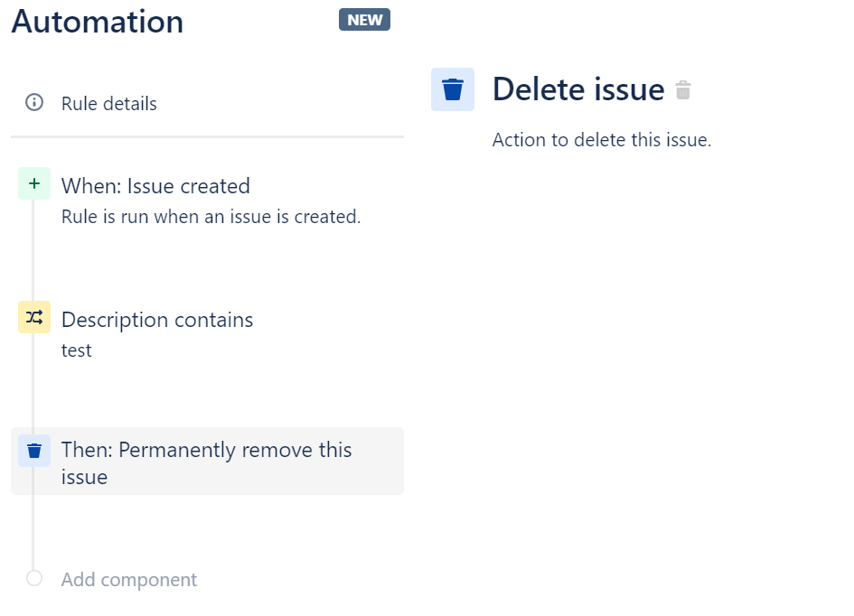Select the Then: Permanently remove this issue action
The height and width of the screenshot is (616, 854).
[206, 462]
